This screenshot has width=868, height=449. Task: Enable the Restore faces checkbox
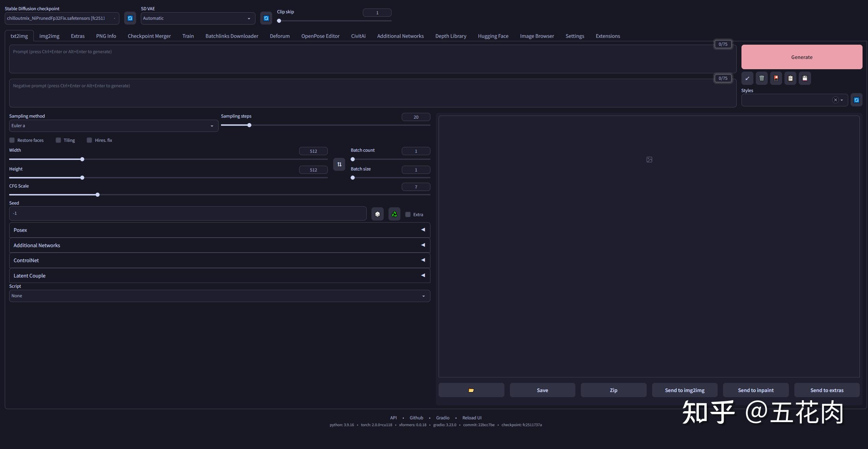[x=12, y=140]
